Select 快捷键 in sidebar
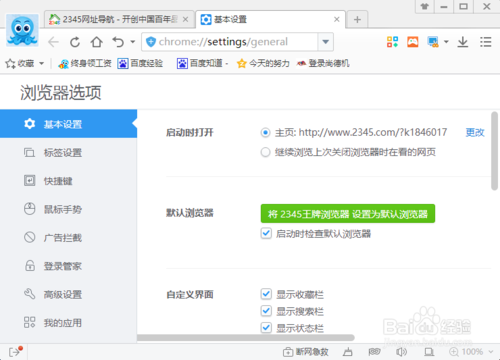Image resolution: width=500 pixels, height=360 pixels. tap(68, 181)
